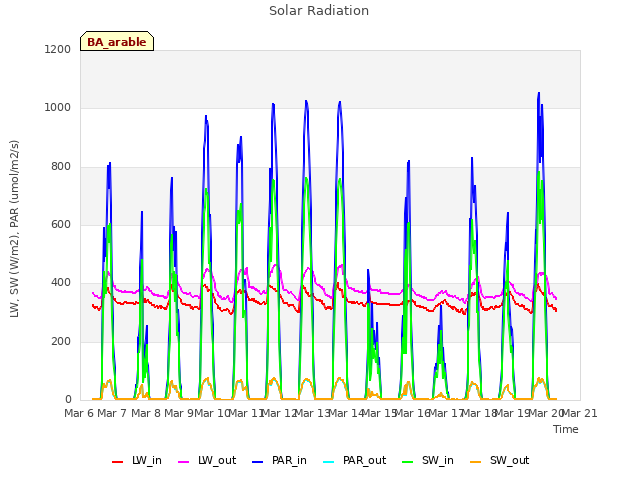This screenshot has height=480, width=640.
Task: Click the Mar 21 x-axis tick label
Action: tap(580, 413)
